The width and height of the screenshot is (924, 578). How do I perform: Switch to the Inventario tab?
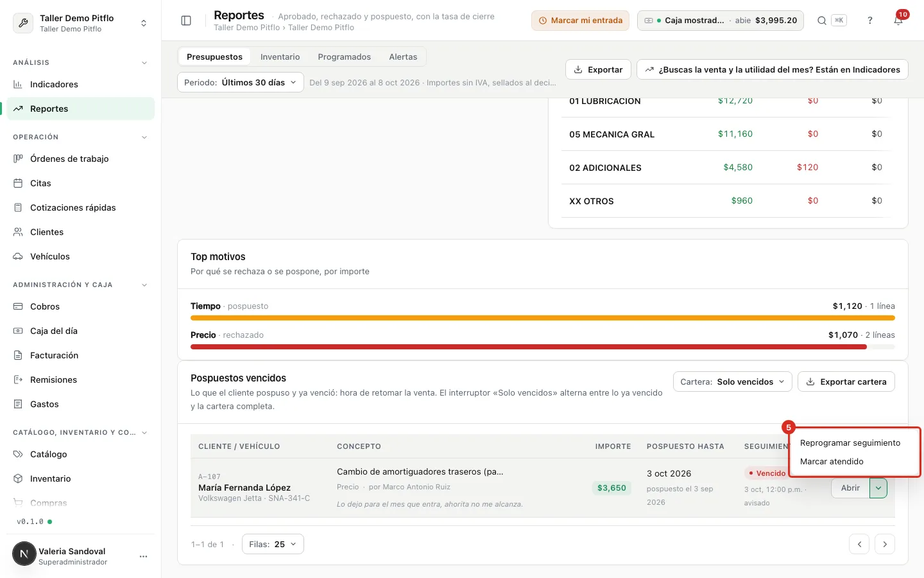tap(280, 57)
